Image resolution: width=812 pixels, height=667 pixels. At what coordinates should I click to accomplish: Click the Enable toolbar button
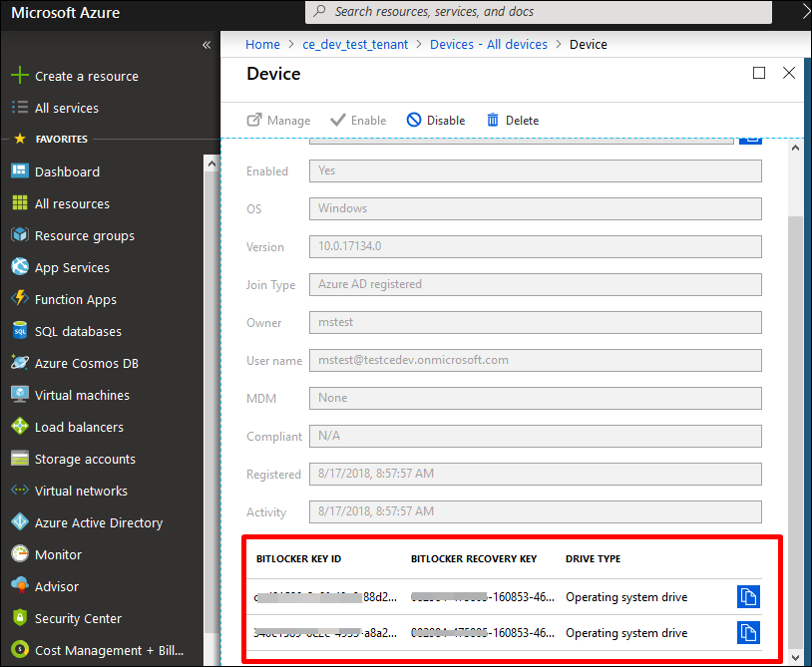coord(358,121)
